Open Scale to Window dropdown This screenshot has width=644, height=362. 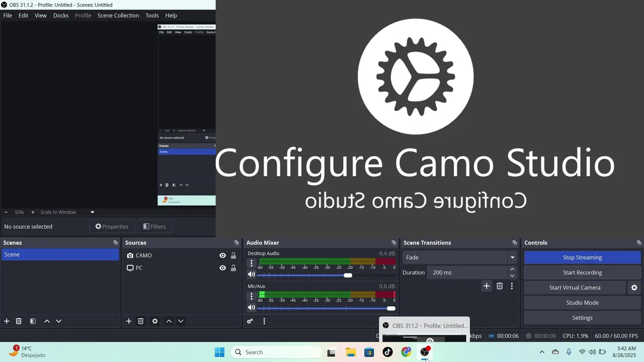[67, 212]
